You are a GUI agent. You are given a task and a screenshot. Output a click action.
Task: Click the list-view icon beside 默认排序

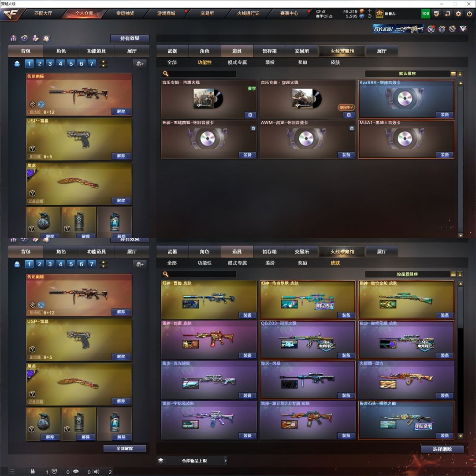pyautogui.click(x=453, y=74)
